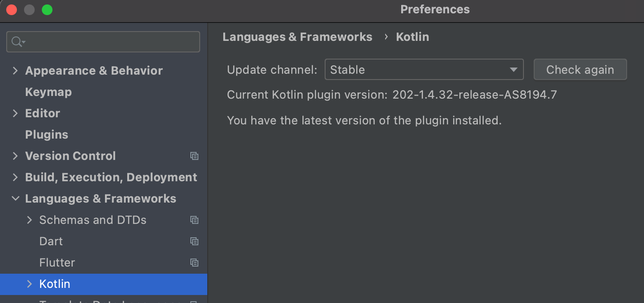Open the Plugins settings page
644x303 pixels.
click(47, 135)
